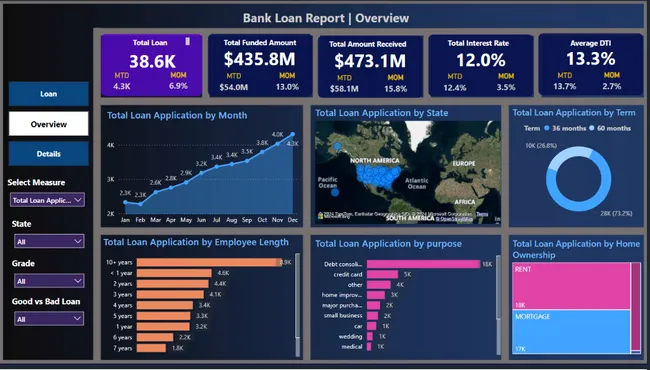Select the 'other' purpose bar

[378, 285]
